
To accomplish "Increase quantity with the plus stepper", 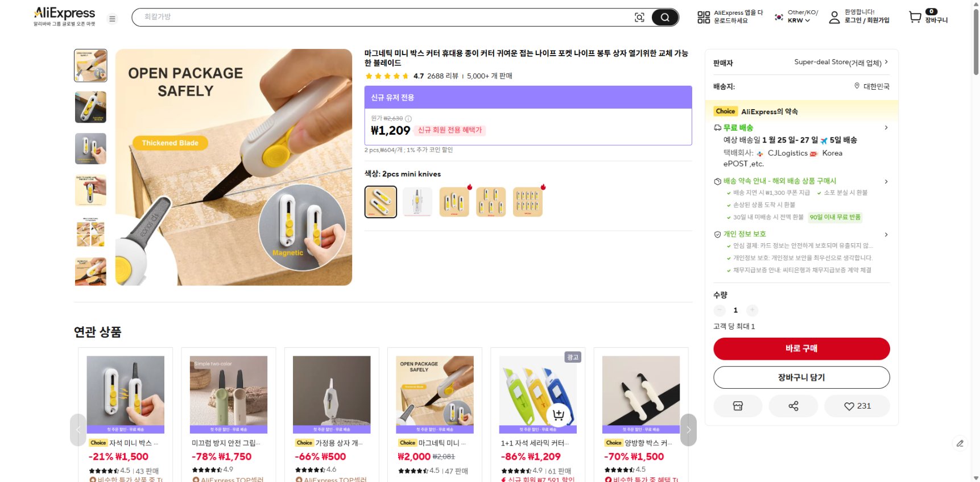I will point(752,310).
